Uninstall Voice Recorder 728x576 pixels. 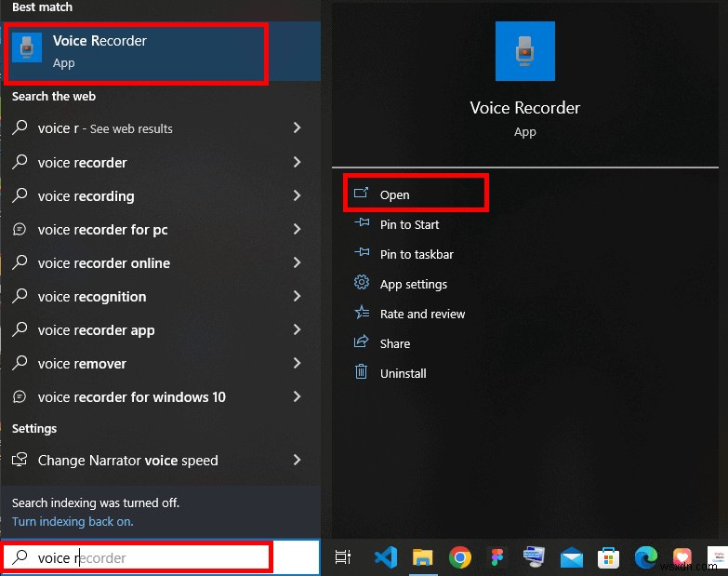point(403,373)
